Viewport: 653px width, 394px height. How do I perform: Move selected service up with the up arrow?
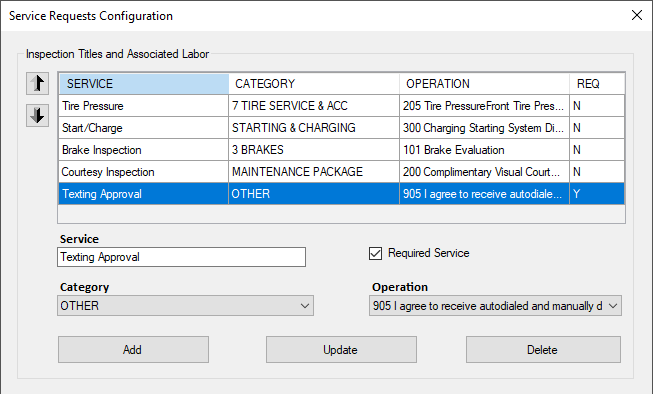37,83
